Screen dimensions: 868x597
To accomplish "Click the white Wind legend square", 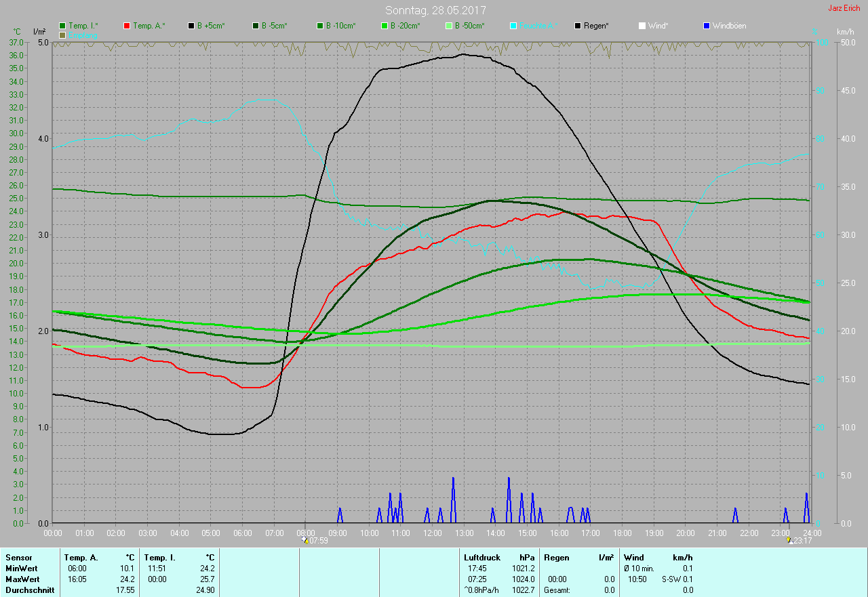I will click(x=642, y=26).
